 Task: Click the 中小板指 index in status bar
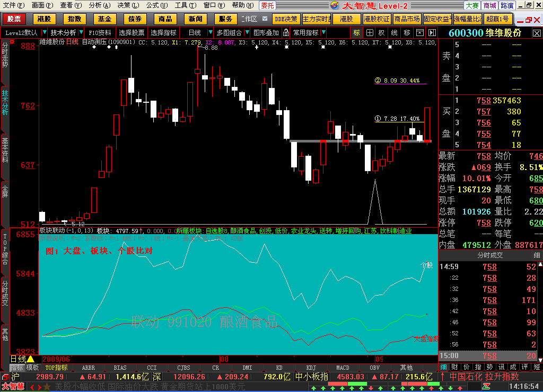tap(311, 377)
